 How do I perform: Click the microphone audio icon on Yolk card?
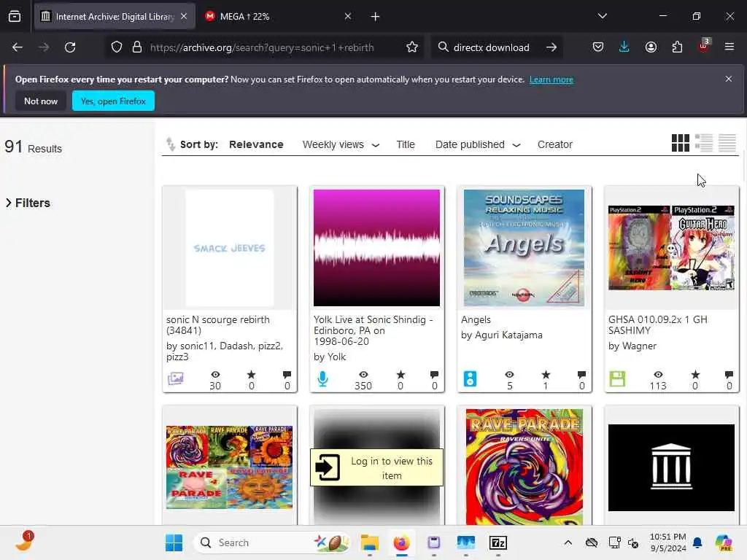pyautogui.click(x=322, y=379)
